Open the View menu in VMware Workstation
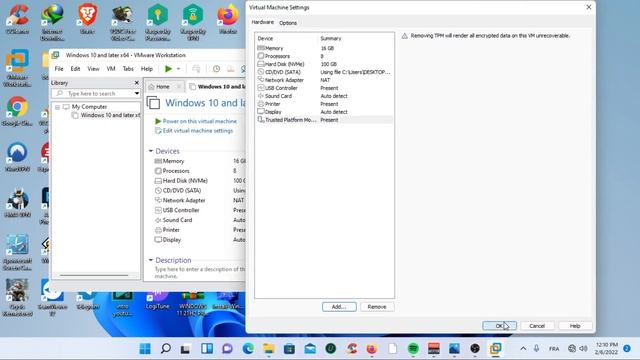640x360 pixels. 93,69
